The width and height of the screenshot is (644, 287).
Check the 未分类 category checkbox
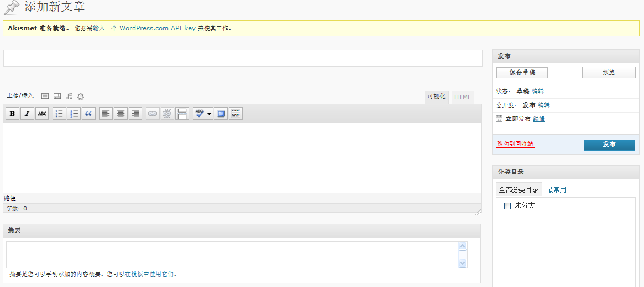click(x=507, y=206)
